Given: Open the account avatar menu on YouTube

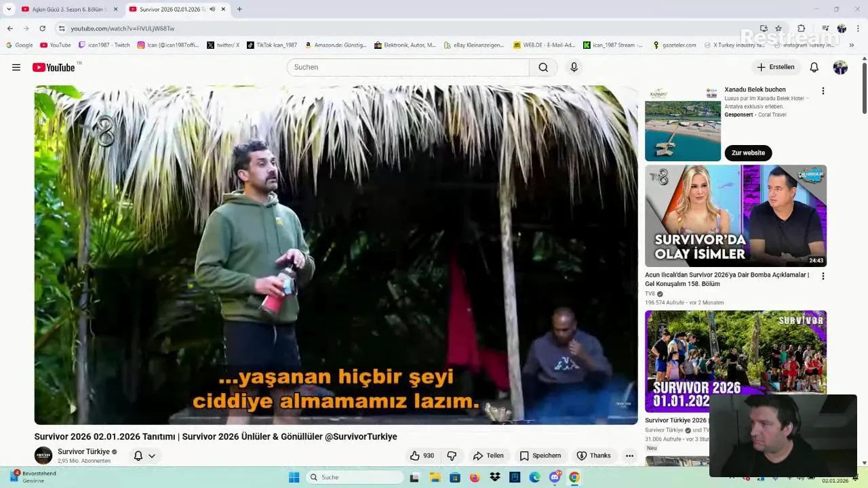Looking at the screenshot, I should pyautogui.click(x=840, y=67).
